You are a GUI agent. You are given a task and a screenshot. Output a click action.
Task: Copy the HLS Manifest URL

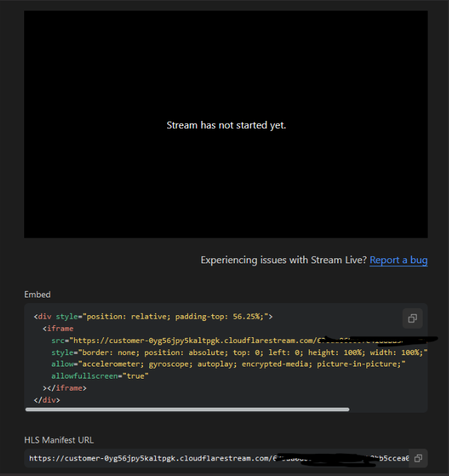(x=418, y=458)
